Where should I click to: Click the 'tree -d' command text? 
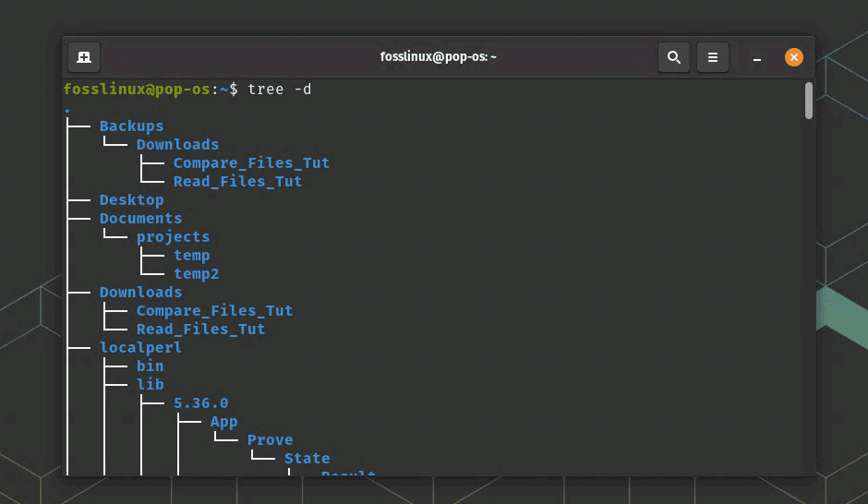280,89
